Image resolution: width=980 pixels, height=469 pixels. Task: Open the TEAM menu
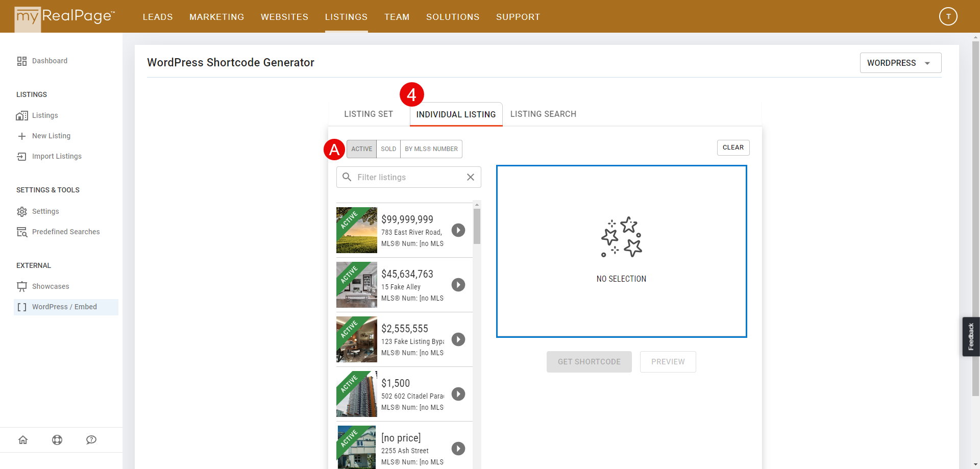(397, 17)
